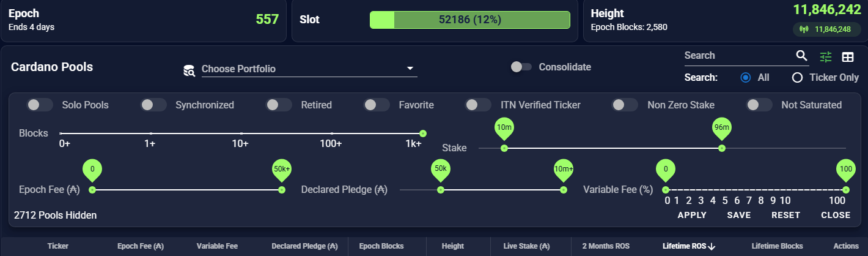Toggle the Solo Pools switch

[x=40, y=105]
